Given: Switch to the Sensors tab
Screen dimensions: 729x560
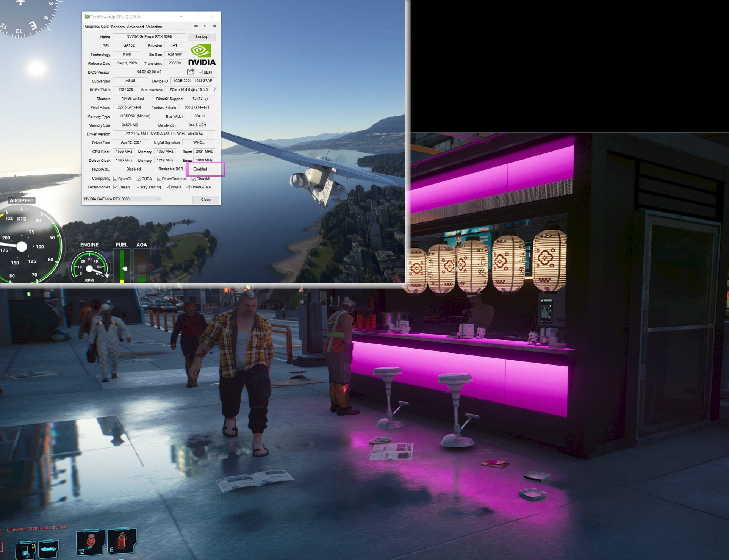Looking at the screenshot, I should [117, 27].
